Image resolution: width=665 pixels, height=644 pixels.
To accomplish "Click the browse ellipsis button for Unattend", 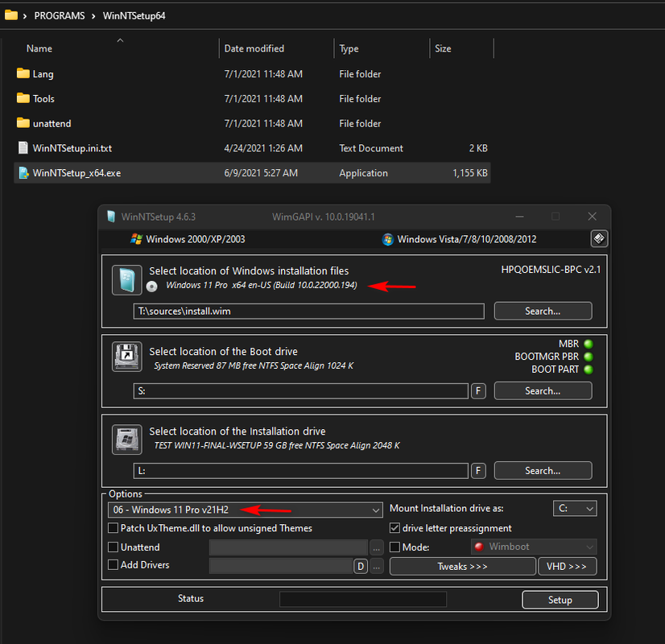I will [377, 547].
